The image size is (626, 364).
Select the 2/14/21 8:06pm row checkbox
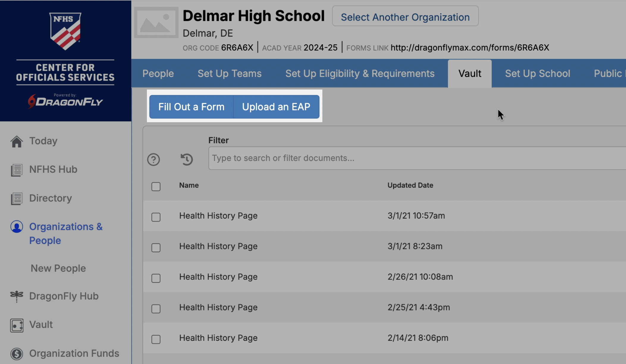(x=156, y=339)
